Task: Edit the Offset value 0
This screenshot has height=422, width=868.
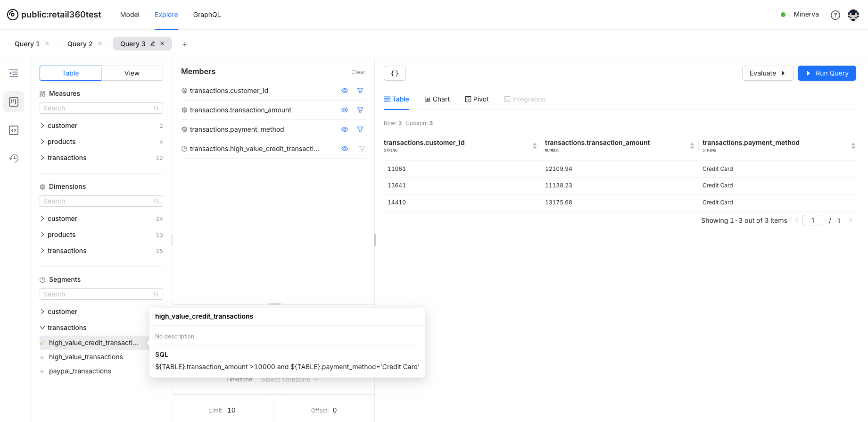Action: pos(335,410)
